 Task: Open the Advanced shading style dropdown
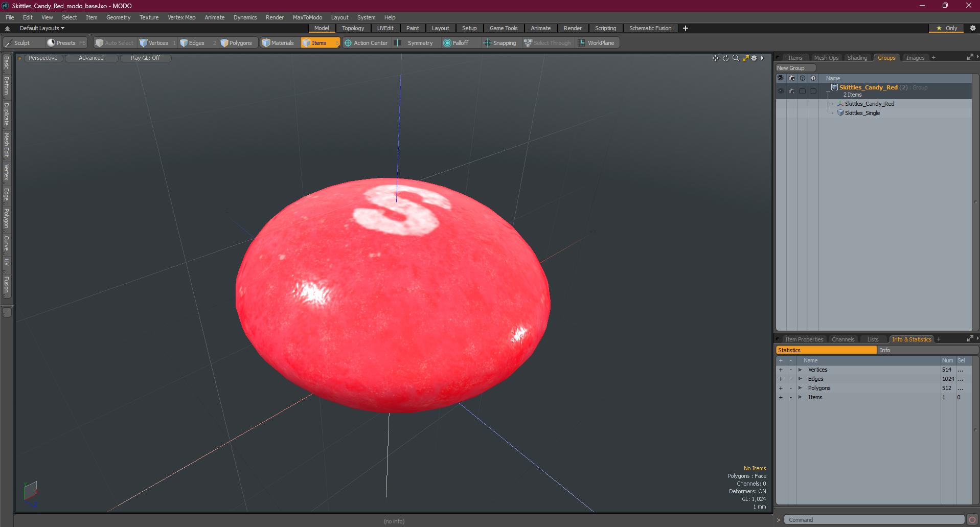click(x=91, y=58)
